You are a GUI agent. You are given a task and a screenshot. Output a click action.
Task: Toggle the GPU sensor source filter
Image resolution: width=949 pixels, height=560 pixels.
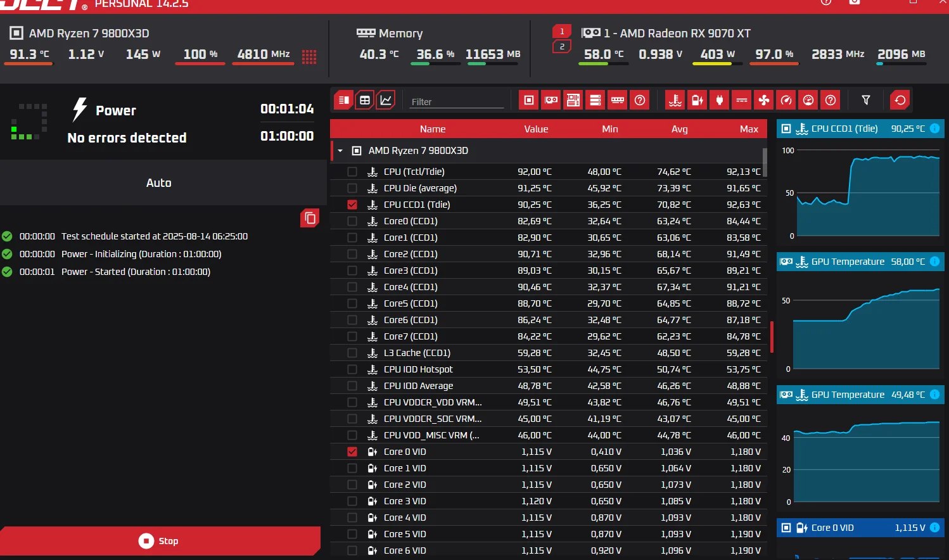[551, 100]
